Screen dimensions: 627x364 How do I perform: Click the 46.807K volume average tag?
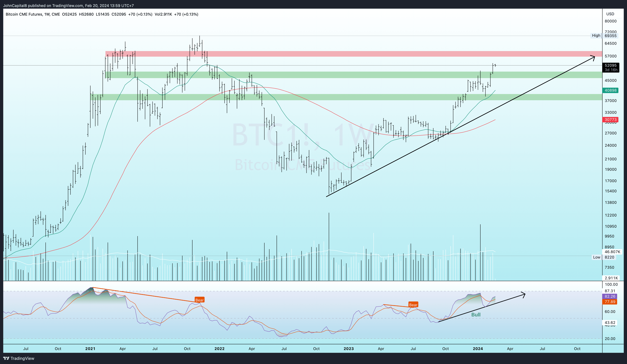pyautogui.click(x=612, y=252)
